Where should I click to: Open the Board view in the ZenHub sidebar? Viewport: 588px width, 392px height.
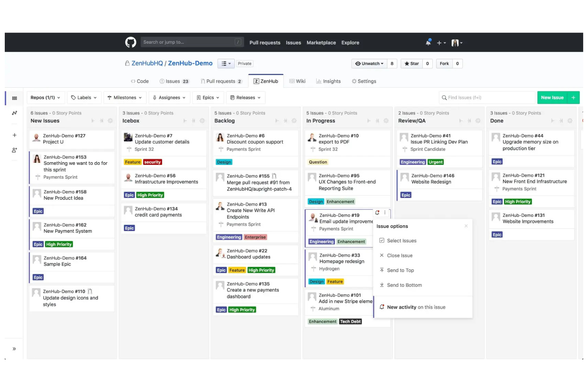(x=14, y=98)
